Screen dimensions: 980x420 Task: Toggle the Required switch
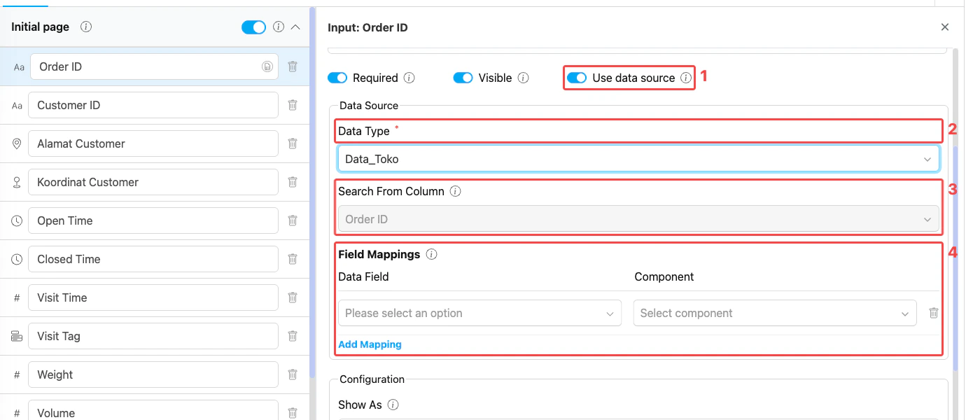[337, 78]
